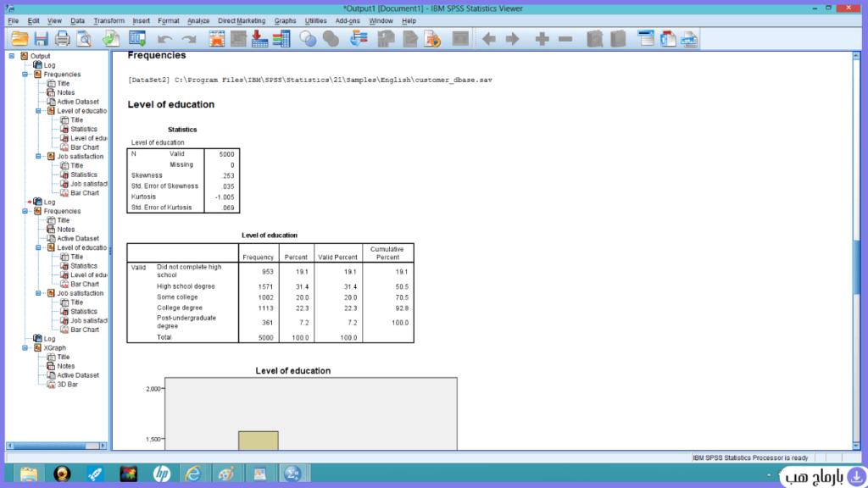This screenshot has width=868, height=488.
Task: Click the Collapse minus toolbar icon
Action: [565, 39]
